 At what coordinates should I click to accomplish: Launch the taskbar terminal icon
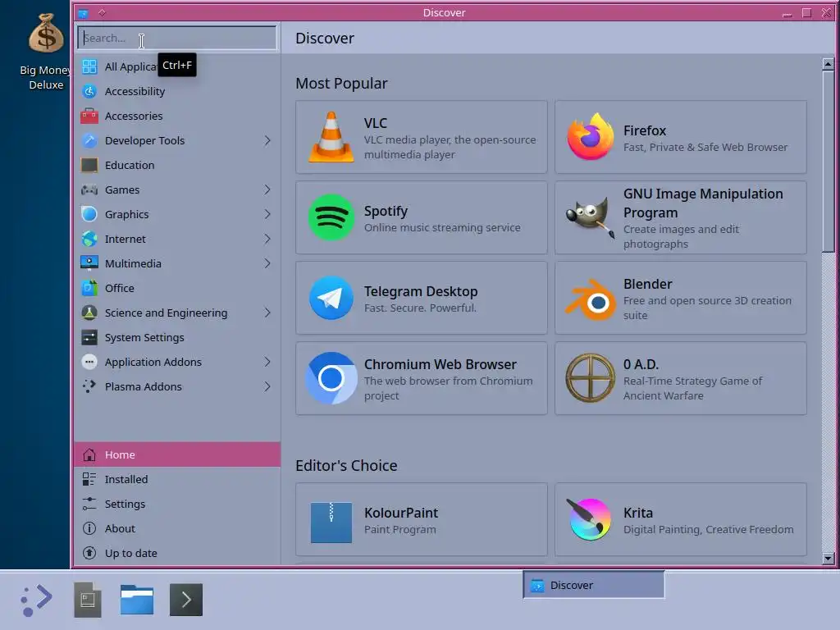186,600
